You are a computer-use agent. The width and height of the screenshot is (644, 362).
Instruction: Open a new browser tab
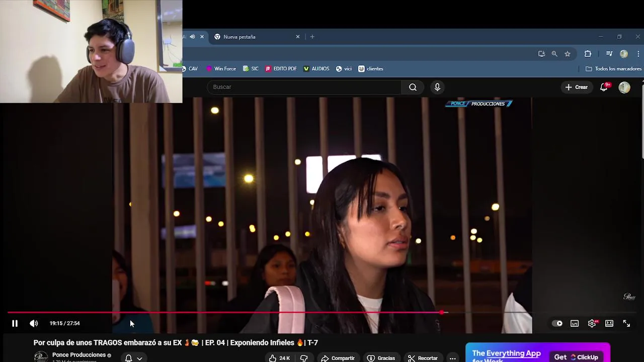(x=312, y=37)
